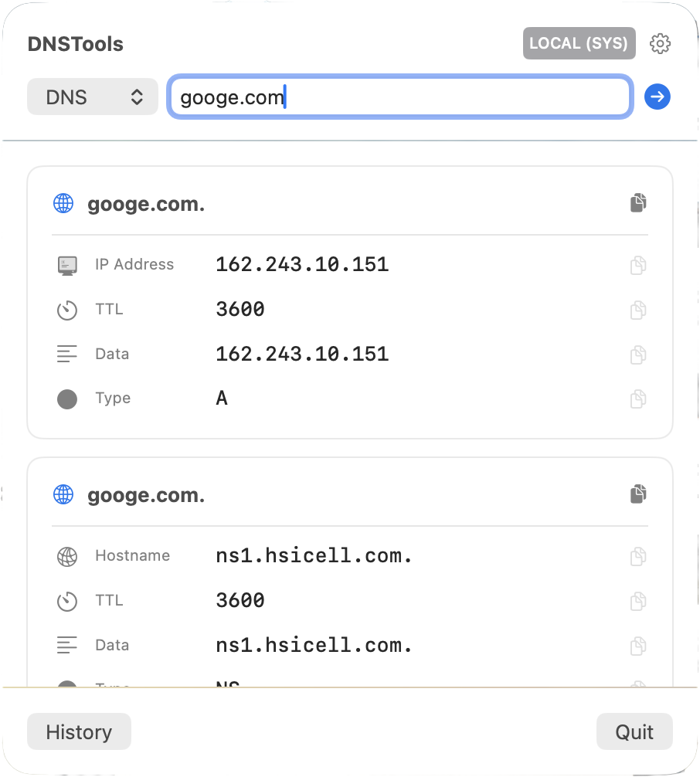The image size is (700, 777).
Task: Click the globe icon of the second record
Action: (x=63, y=495)
